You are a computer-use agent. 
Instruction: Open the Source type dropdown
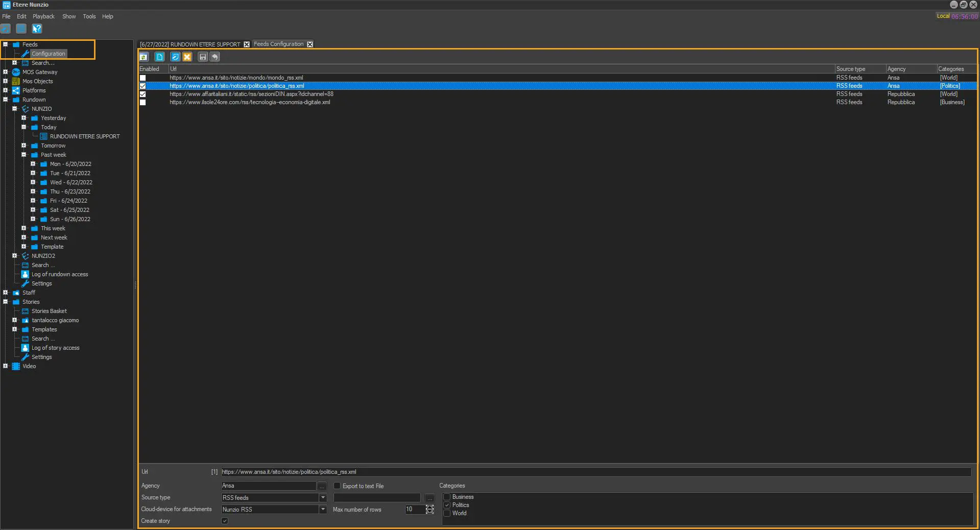(323, 497)
